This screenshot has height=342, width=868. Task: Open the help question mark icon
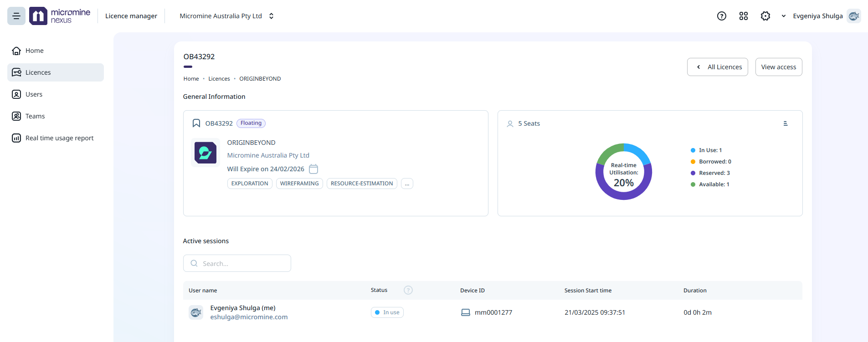coord(721,16)
